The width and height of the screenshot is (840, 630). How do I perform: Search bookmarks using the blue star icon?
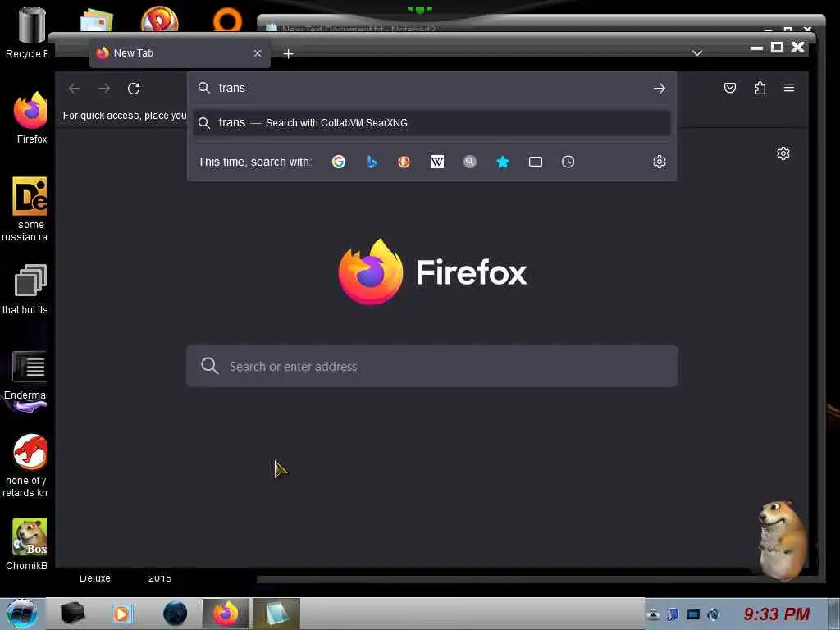(503, 162)
